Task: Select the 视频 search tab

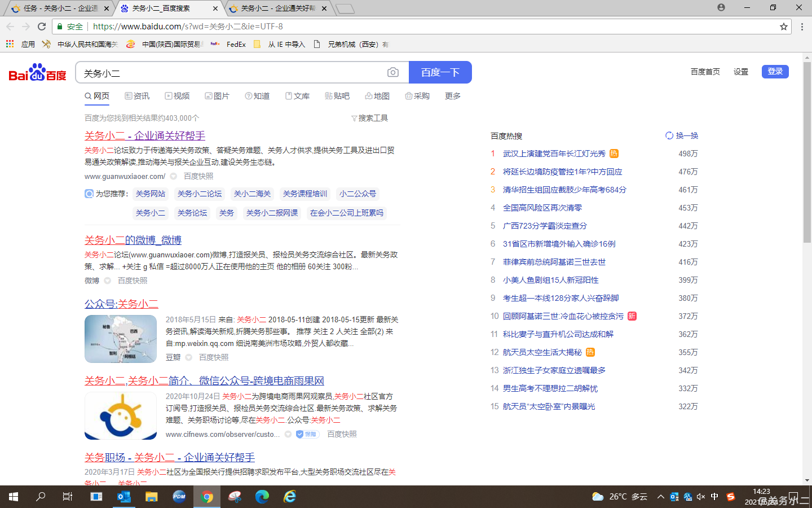Action: click(177, 96)
